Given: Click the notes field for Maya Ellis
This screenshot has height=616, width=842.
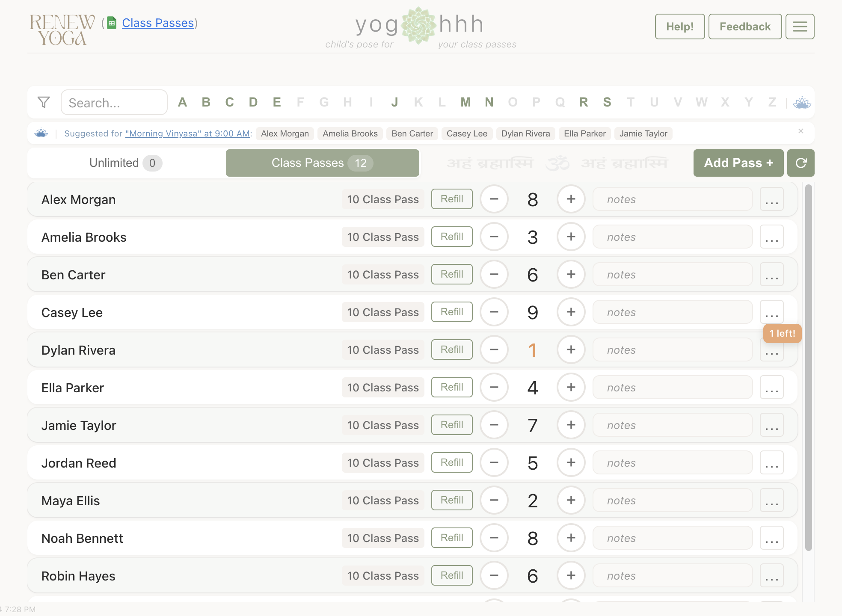Looking at the screenshot, I should [673, 500].
